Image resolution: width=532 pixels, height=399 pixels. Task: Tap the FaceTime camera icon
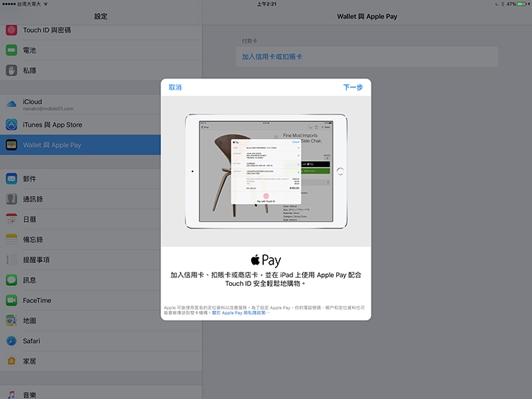click(12, 300)
